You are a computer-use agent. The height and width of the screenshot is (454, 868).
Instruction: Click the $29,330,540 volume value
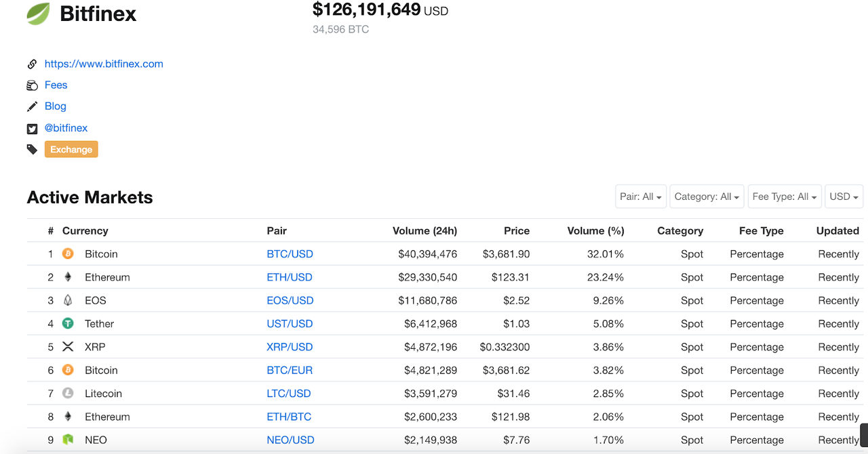[428, 277]
